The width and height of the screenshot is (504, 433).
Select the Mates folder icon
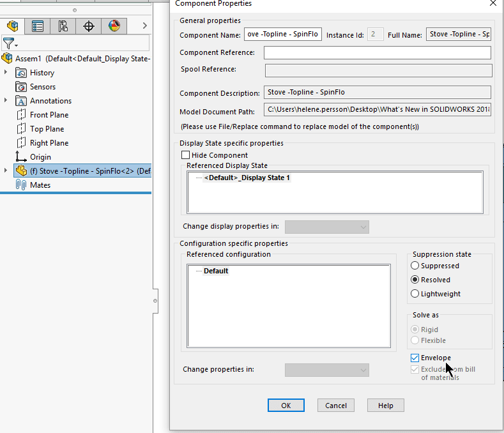click(x=20, y=185)
